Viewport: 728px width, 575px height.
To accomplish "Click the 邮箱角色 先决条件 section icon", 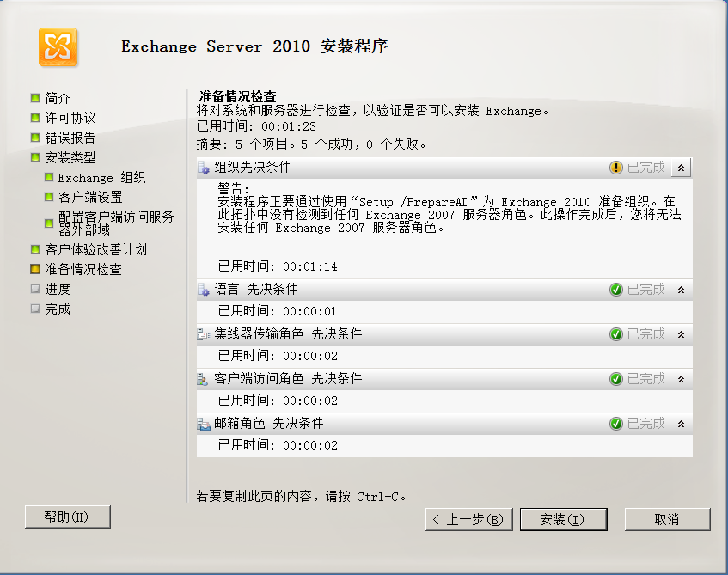I will [204, 424].
